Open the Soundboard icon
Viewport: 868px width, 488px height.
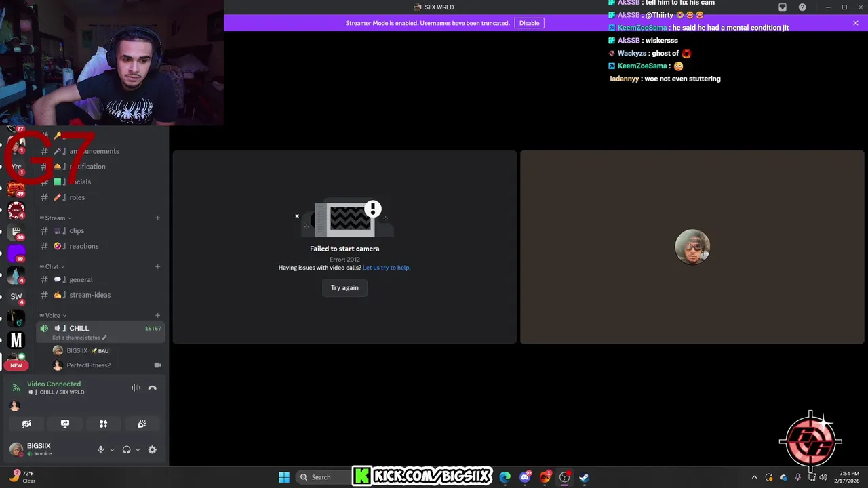coord(142,424)
